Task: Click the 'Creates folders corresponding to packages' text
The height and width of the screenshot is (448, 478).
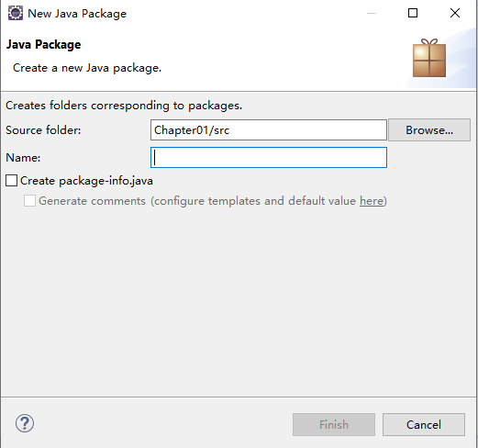Action: (124, 106)
